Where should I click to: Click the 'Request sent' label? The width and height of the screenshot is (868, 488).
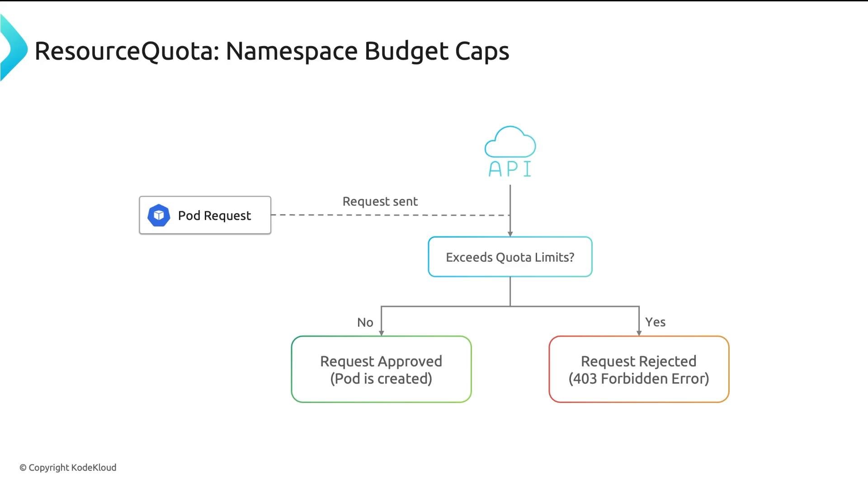(380, 202)
